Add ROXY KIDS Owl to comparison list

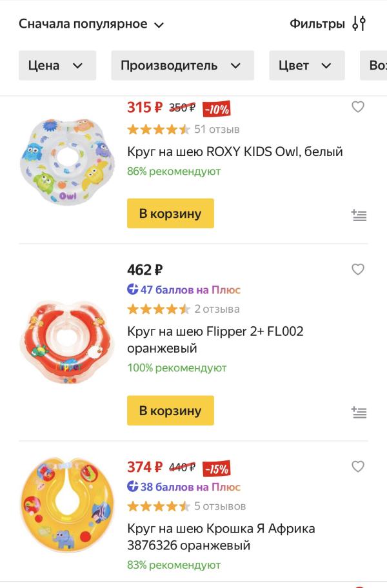pos(359,215)
